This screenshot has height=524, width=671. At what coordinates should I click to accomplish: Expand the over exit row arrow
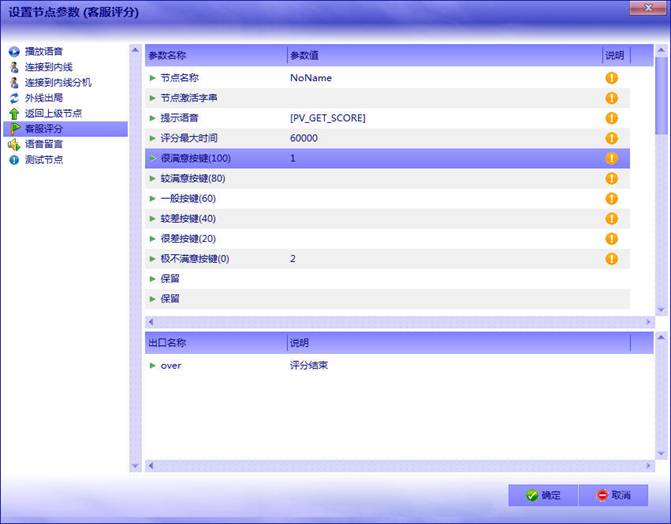pos(153,365)
